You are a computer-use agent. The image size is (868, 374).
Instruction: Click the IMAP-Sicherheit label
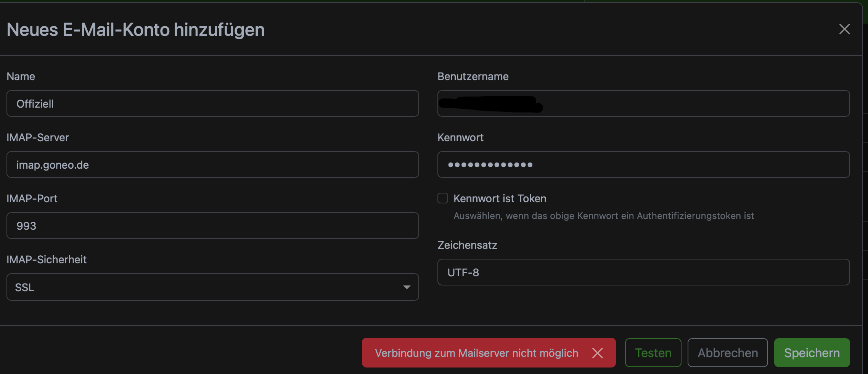[47, 260]
